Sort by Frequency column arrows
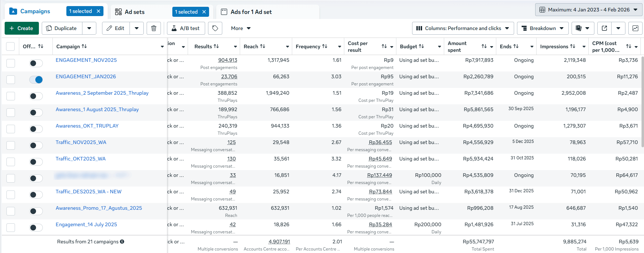 (x=325, y=46)
